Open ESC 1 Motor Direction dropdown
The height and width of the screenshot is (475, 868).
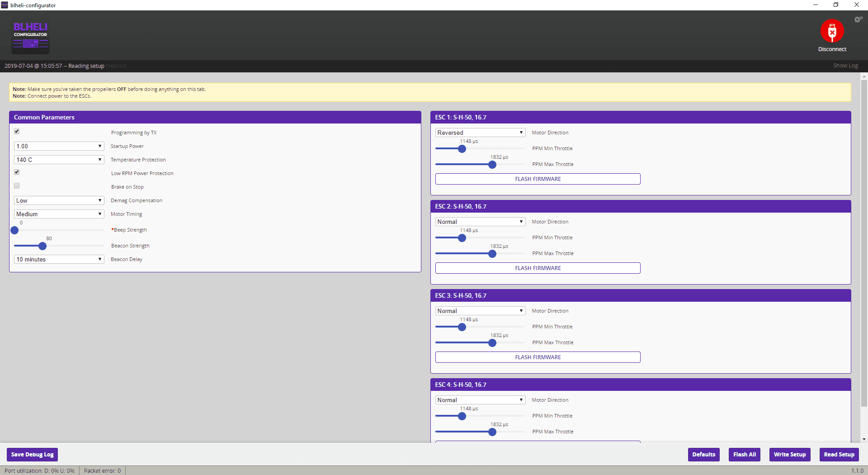click(480, 133)
